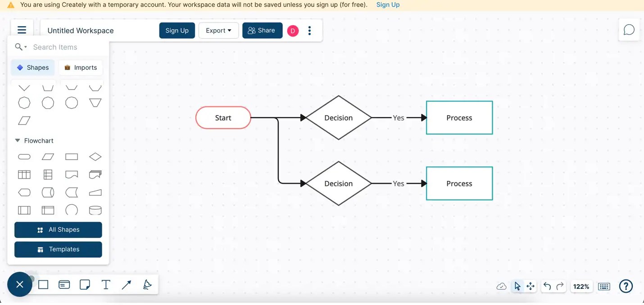644x305 pixels.
Task: Toggle the shapes panel closed with X button
Action: (x=19, y=284)
